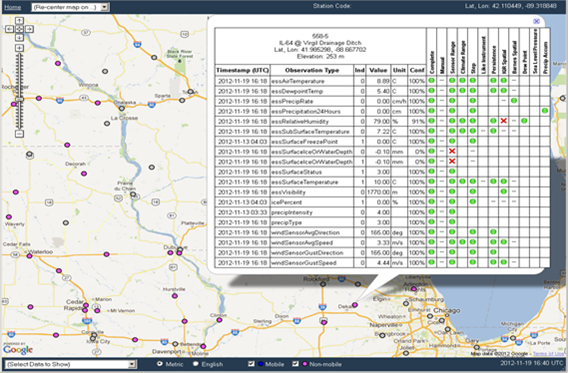Click the essSubSurfaceTemperature observation row

tap(382, 131)
